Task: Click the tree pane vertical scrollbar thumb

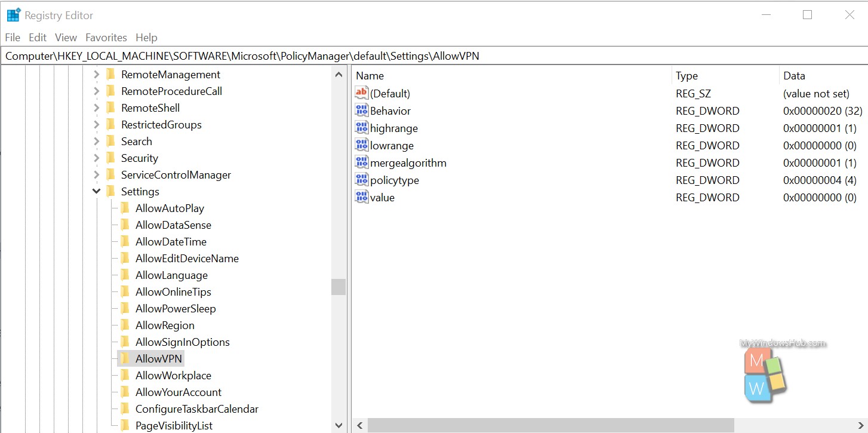Action: coord(338,287)
